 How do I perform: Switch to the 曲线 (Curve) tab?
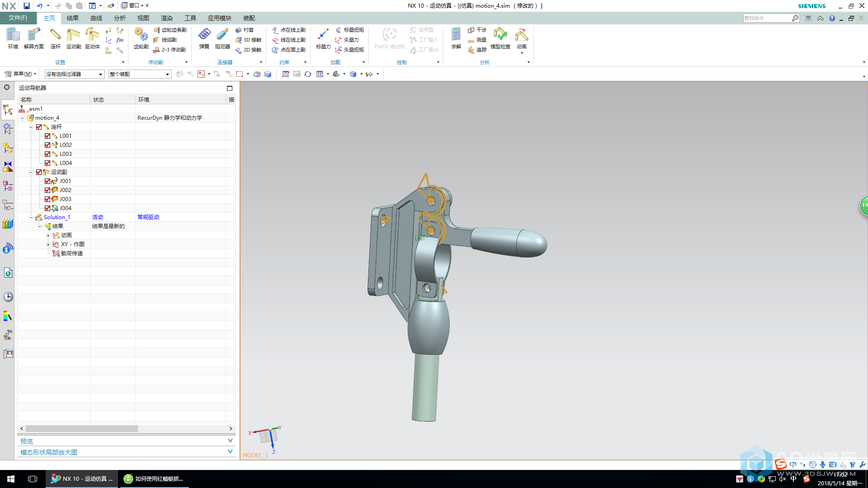(96, 18)
